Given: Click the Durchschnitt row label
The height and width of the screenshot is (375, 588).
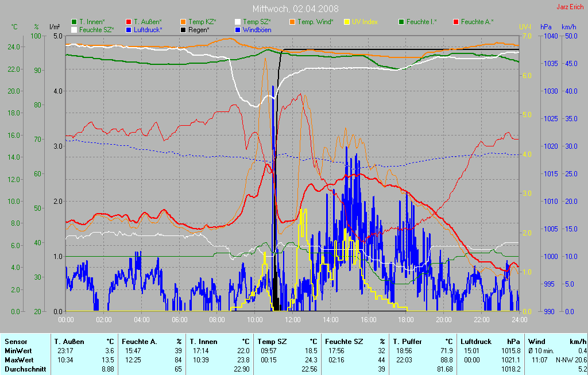Looking at the screenshot, I should pos(25,369).
